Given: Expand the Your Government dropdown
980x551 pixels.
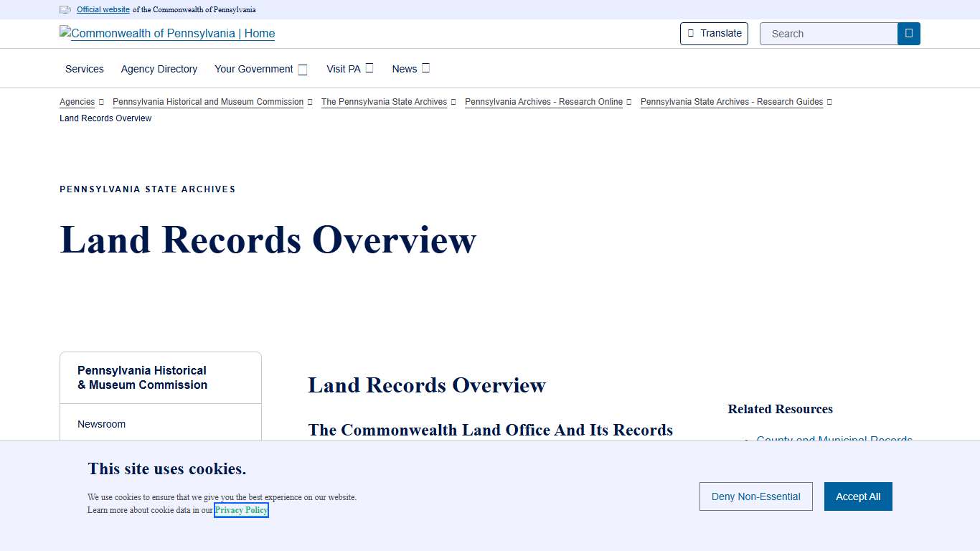Looking at the screenshot, I should click(302, 69).
